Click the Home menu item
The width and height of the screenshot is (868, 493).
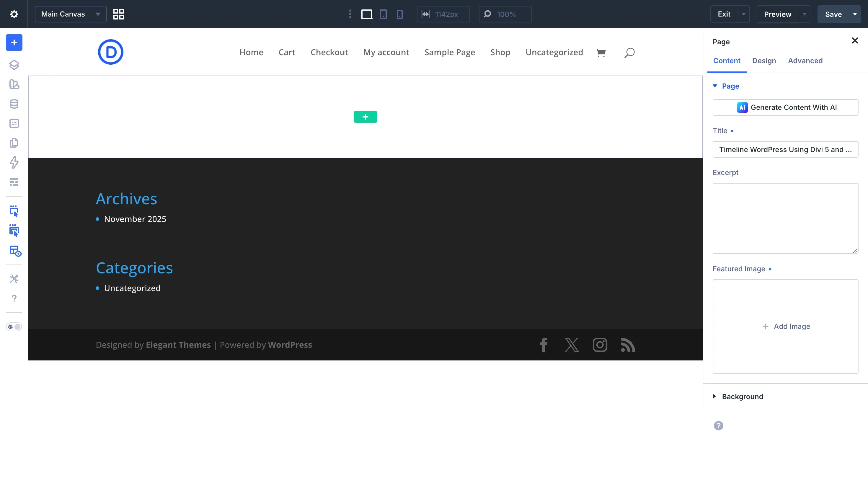point(251,53)
